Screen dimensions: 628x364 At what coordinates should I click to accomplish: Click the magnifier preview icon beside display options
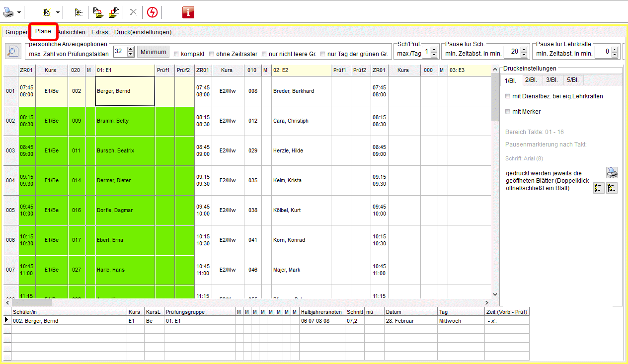12,51
